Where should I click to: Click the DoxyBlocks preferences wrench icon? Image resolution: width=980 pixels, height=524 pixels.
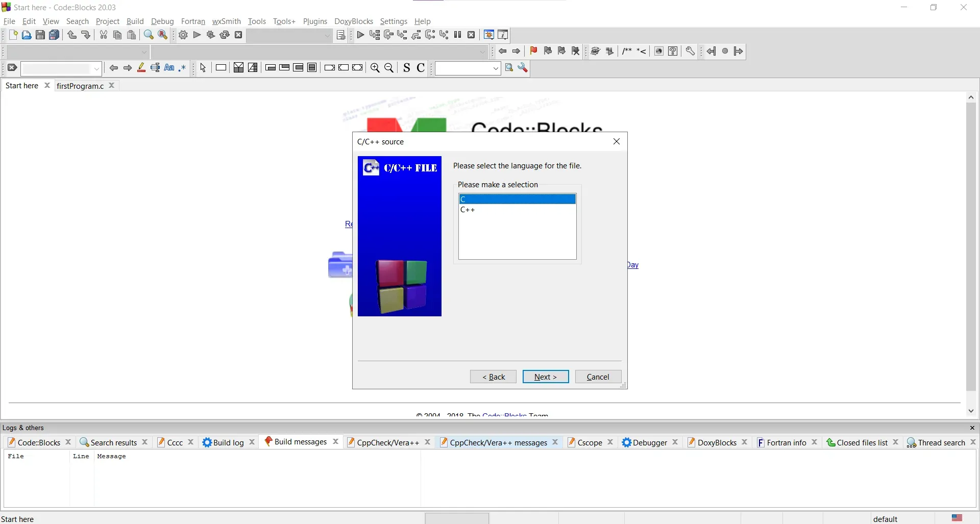tap(691, 51)
